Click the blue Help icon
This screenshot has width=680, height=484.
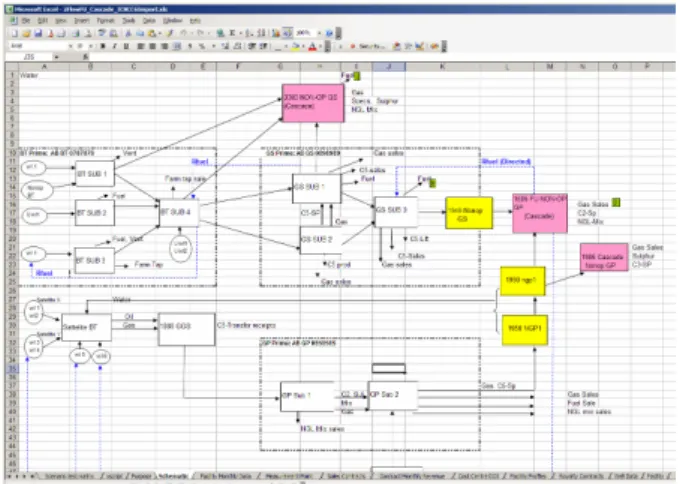tap(329, 33)
